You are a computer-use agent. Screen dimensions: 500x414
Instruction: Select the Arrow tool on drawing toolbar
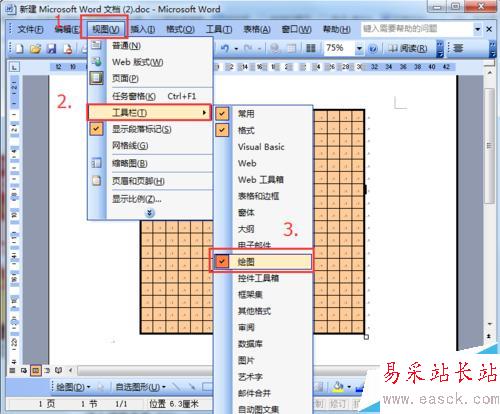192,387
